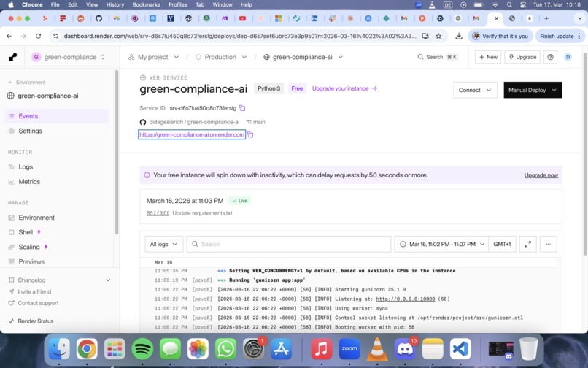Image resolution: width=588 pixels, height=368 pixels.
Task: Open the user avatar D menu
Action: pyautogui.click(x=568, y=57)
